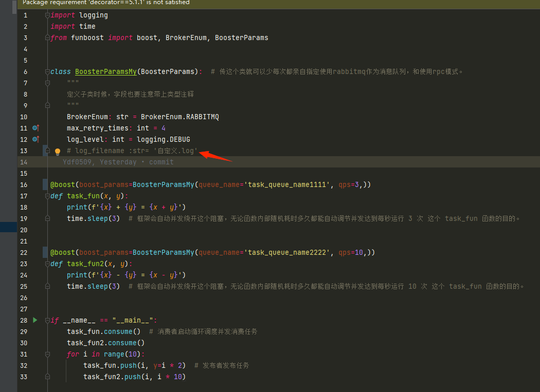Click the override gutter icon on line 11
540x392 pixels.
click(x=36, y=128)
